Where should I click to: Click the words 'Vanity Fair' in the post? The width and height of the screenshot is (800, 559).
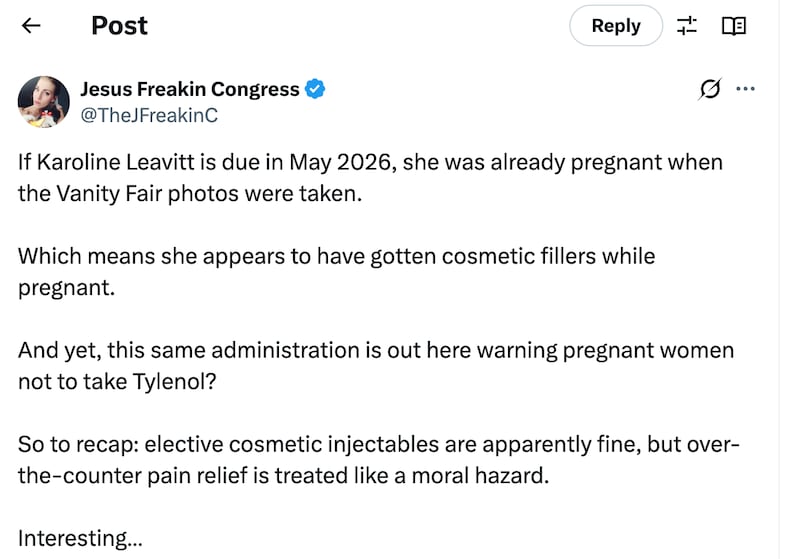pos(100,192)
